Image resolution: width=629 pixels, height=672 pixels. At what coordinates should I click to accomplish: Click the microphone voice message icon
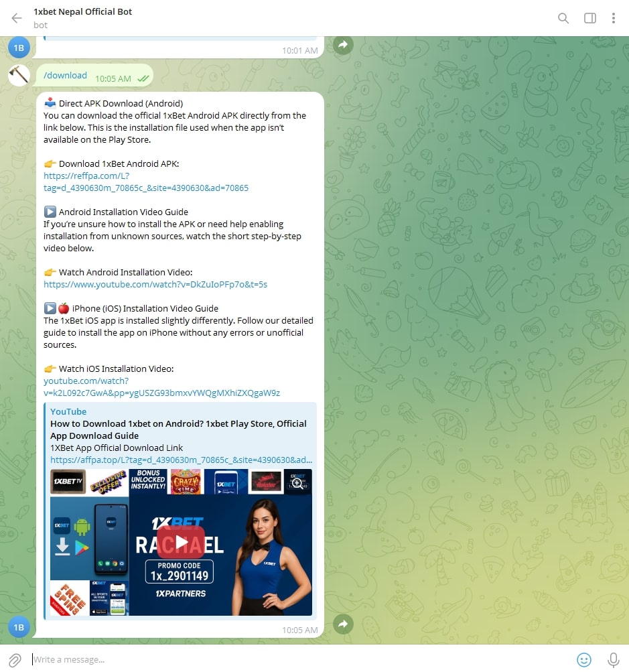(612, 659)
